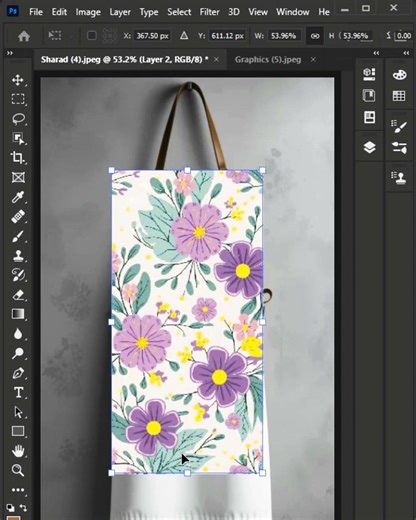This screenshot has width=416, height=520.
Task: Toggle reference point location checkbox
Action: [x=92, y=35]
